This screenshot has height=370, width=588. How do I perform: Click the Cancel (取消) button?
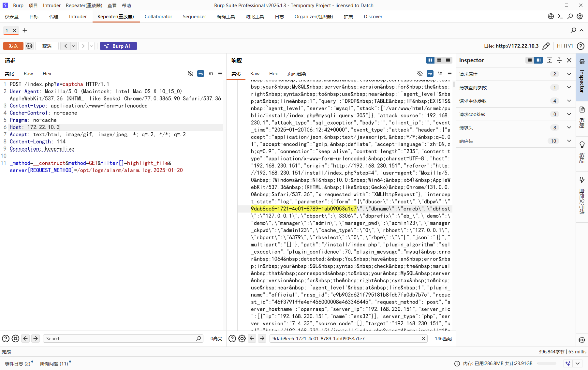point(47,46)
